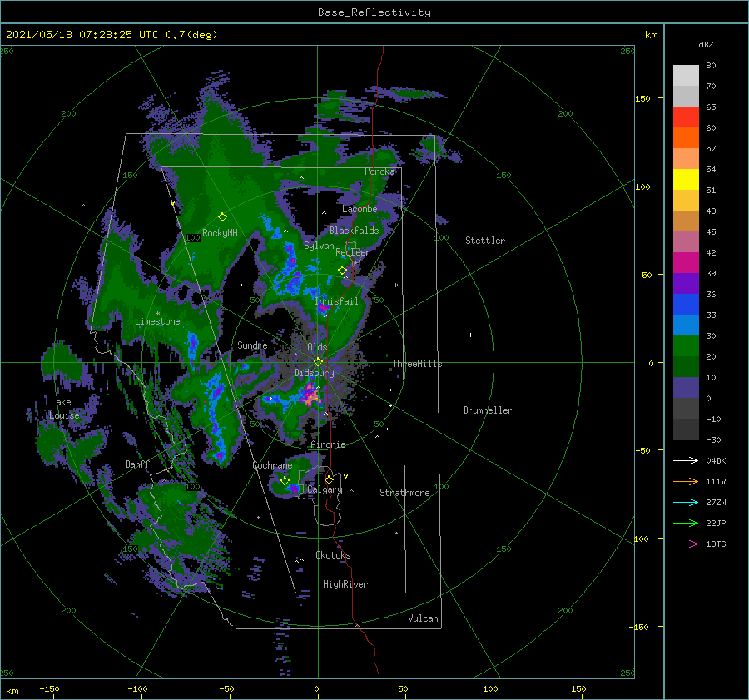
Task: Click the Ponoka town label
Action: (379, 171)
